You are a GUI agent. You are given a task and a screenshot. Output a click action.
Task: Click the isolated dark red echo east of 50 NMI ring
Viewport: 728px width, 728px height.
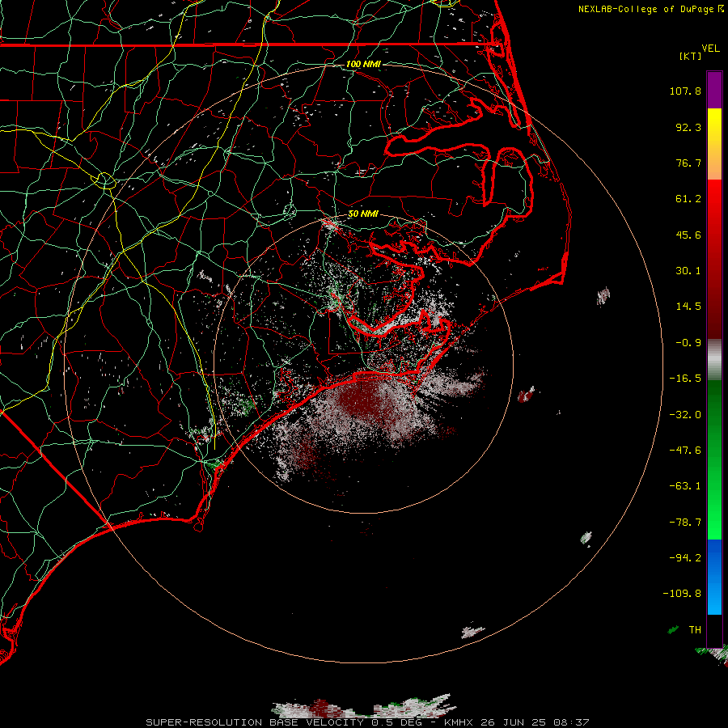click(526, 395)
